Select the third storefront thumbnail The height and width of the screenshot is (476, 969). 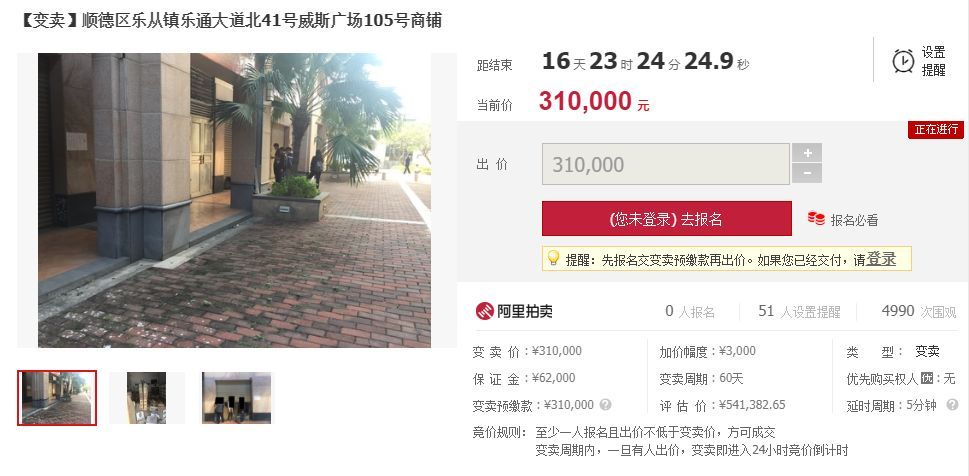pyautogui.click(x=236, y=398)
